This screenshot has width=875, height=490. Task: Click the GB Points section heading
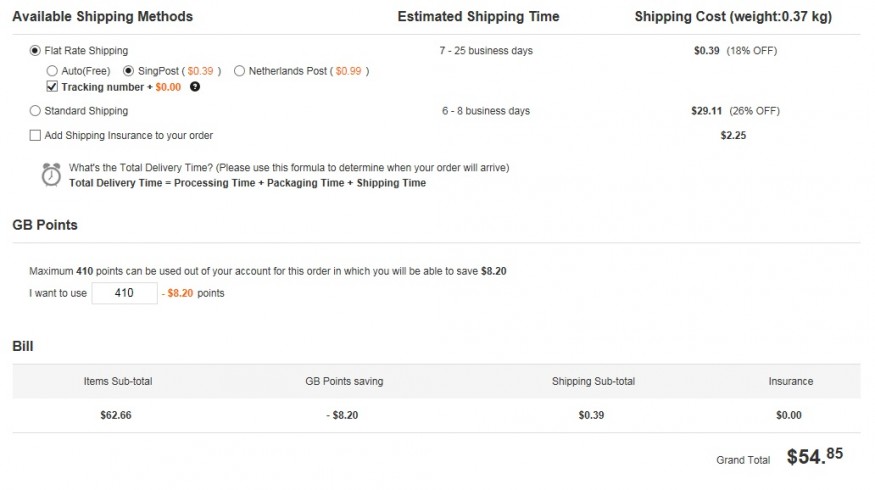(45, 225)
